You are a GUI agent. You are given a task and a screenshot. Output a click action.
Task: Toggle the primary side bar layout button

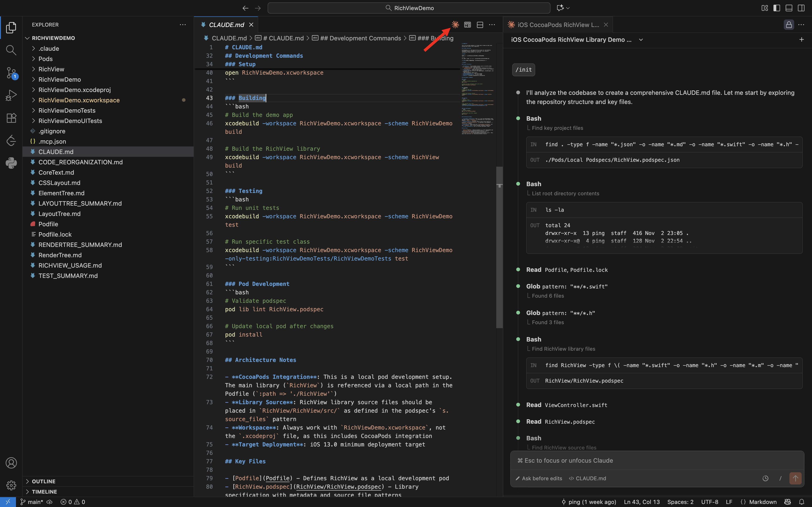[777, 8]
